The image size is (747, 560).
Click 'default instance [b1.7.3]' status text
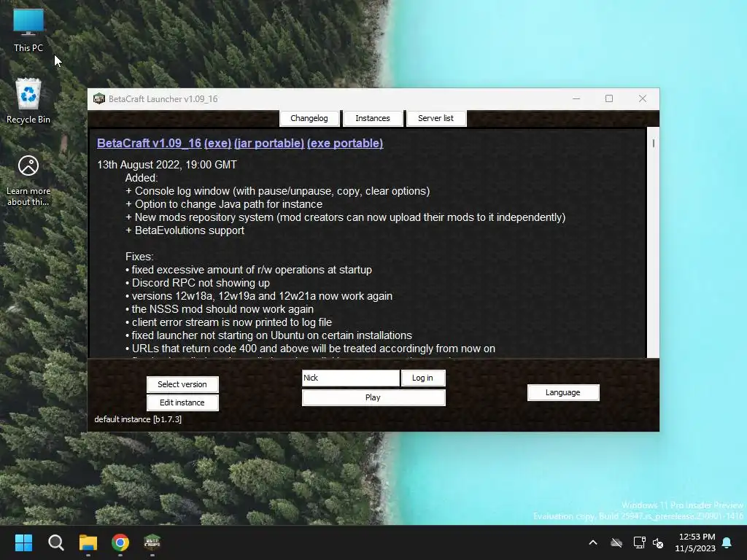[138, 419]
